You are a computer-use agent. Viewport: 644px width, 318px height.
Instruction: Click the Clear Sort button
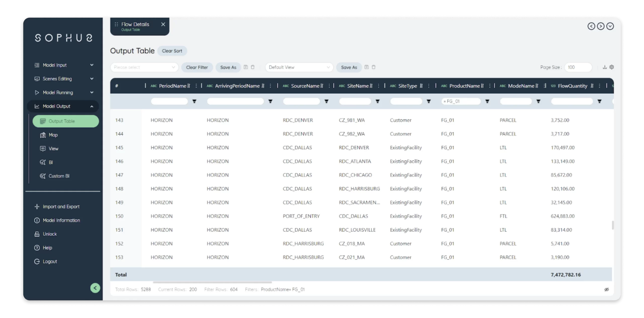click(x=172, y=51)
